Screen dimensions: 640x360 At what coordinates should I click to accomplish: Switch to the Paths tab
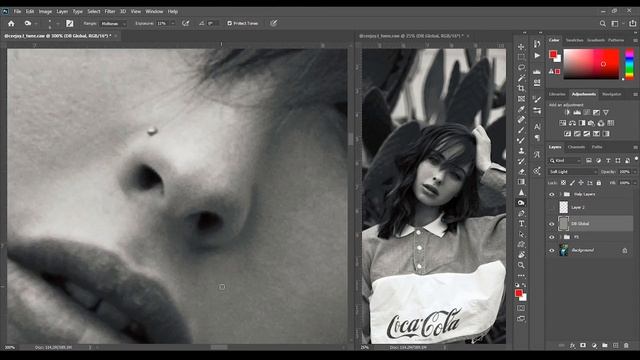click(x=597, y=147)
